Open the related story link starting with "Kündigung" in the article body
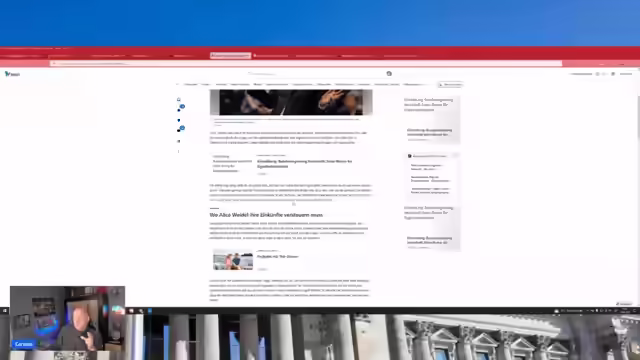Image resolution: width=640 pixels, height=360 pixels. 304,164
